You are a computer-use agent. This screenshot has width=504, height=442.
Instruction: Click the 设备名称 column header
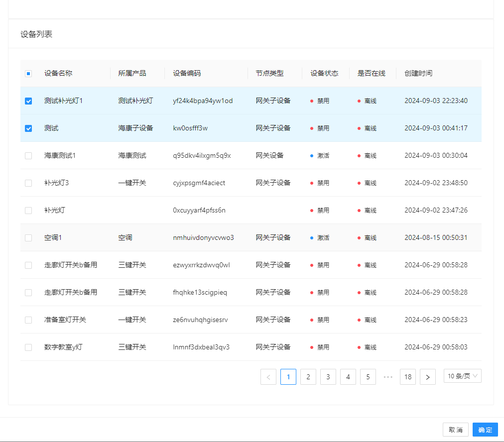(x=58, y=73)
